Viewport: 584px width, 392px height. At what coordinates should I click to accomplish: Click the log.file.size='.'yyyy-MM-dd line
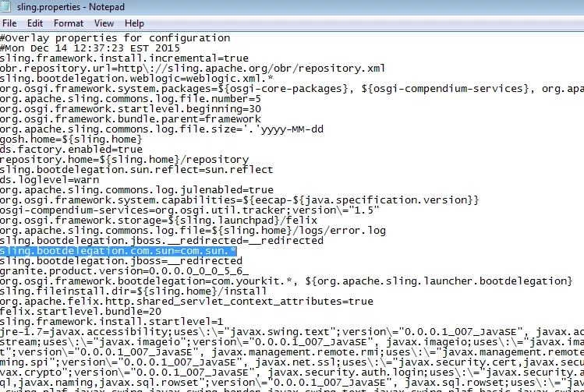point(161,129)
